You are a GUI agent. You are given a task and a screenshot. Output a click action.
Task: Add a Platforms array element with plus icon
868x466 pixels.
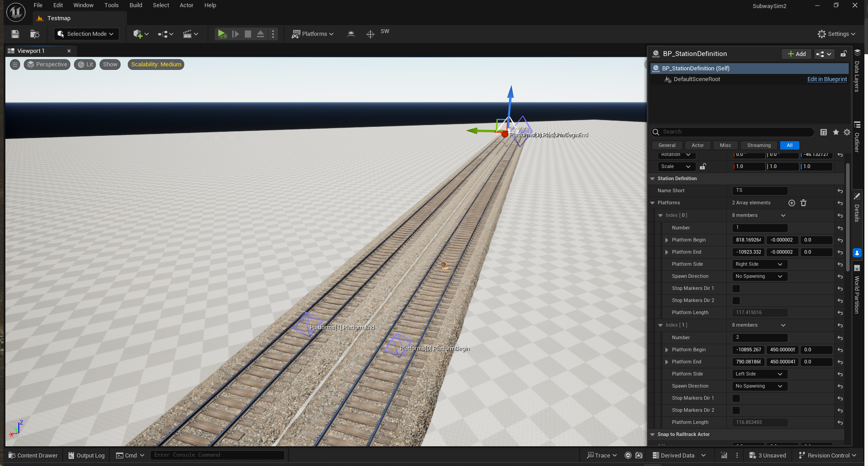point(792,203)
